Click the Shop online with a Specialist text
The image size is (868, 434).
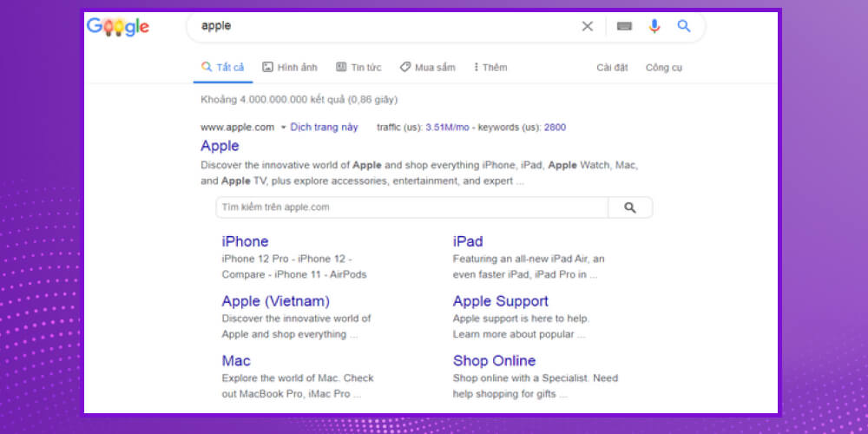[536, 386]
